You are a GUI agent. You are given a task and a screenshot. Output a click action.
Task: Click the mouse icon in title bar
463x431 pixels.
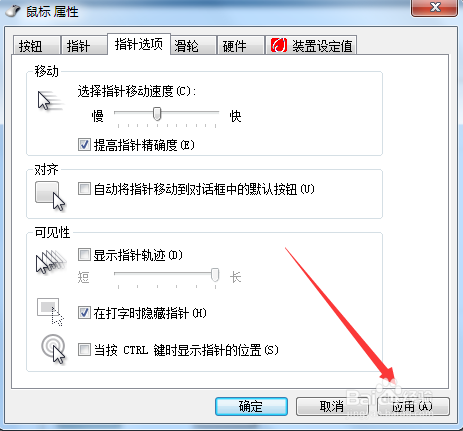tap(13, 11)
